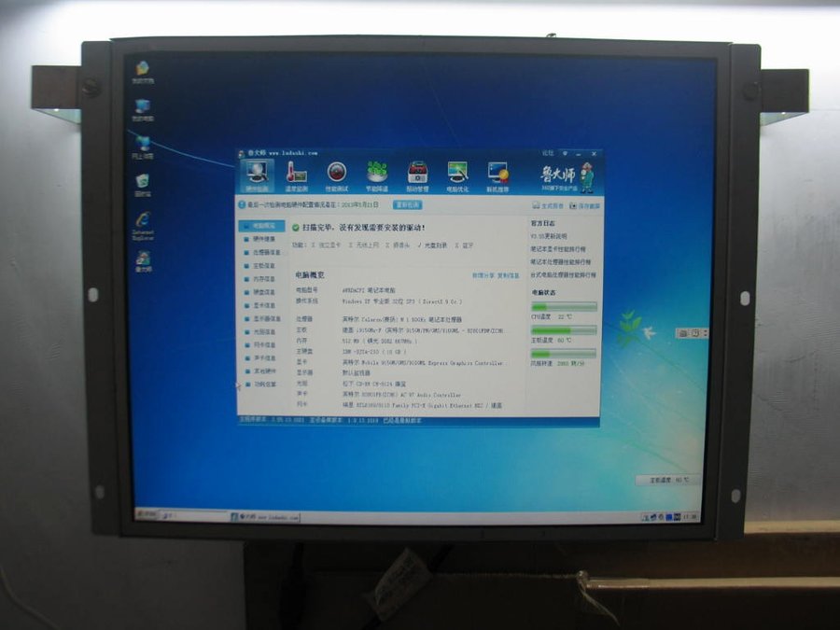840x630 pixels.
Task: Open the V3.55更新说明 update notes link
Action: coord(549,236)
